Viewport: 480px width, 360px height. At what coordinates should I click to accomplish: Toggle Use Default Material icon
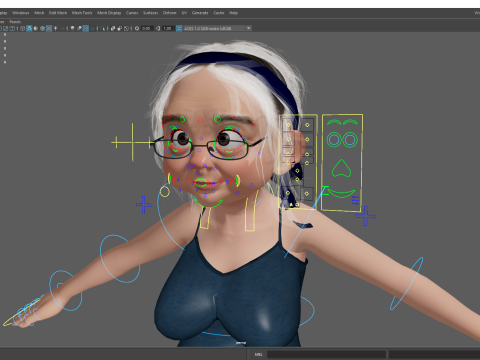36,28
